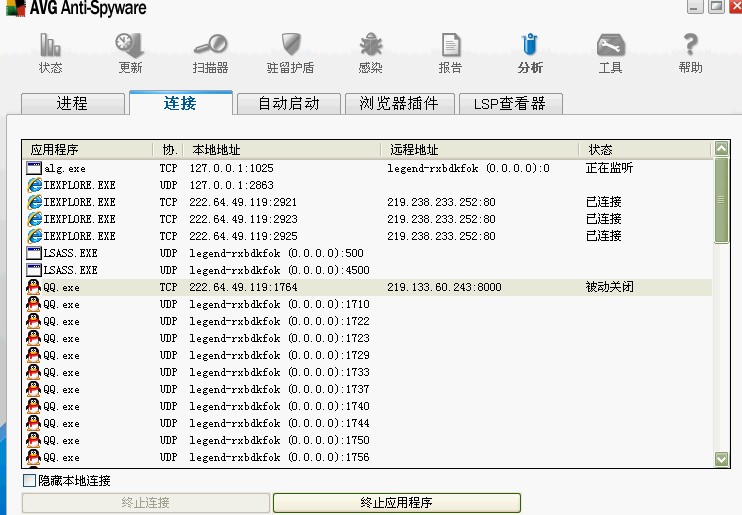
Task: Click QQ penguin icon on port 1744 row
Action: coord(33,423)
